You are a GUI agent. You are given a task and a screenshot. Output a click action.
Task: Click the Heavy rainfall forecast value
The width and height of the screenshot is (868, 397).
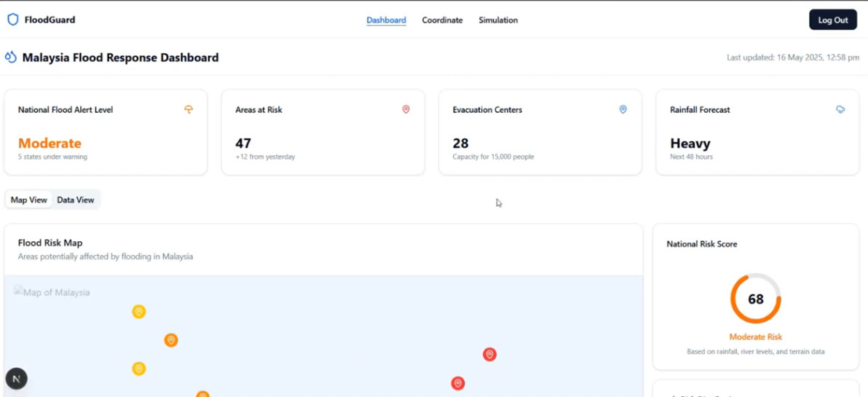[x=690, y=144]
